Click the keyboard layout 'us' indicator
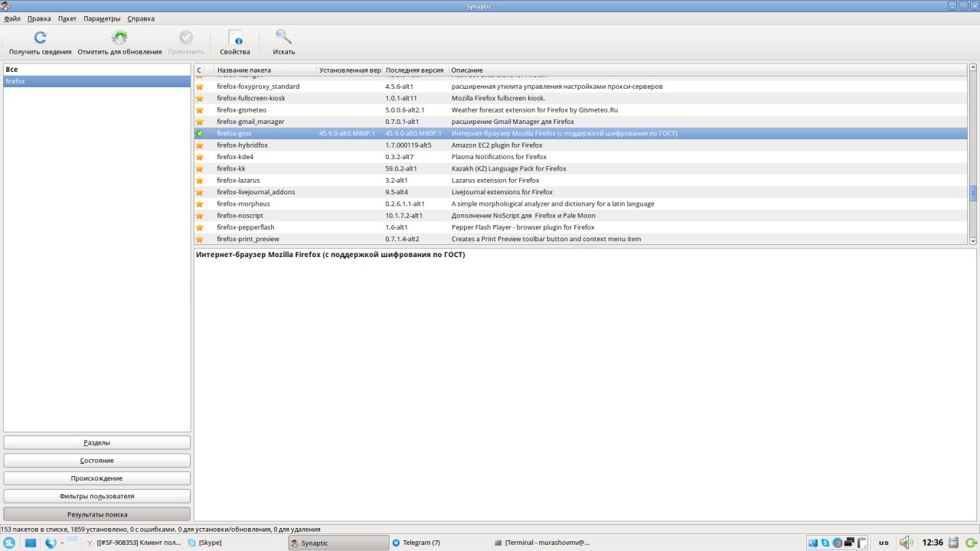Viewport: 980px width, 551px height. click(884, 543)
